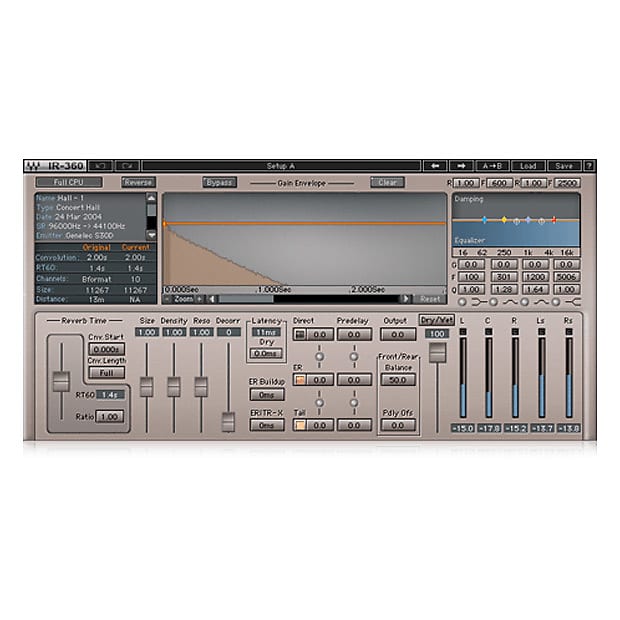The height and width of the screenshot is (620, 620).
Task: Click the Pdly.Ofs 0.0 field
Action: (398, 425)
